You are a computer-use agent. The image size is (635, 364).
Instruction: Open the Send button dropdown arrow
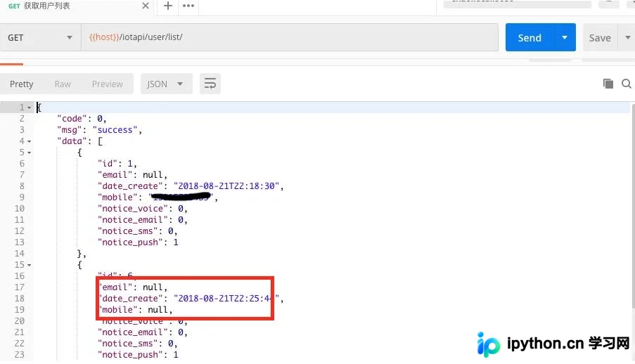[x=565, y=38]
